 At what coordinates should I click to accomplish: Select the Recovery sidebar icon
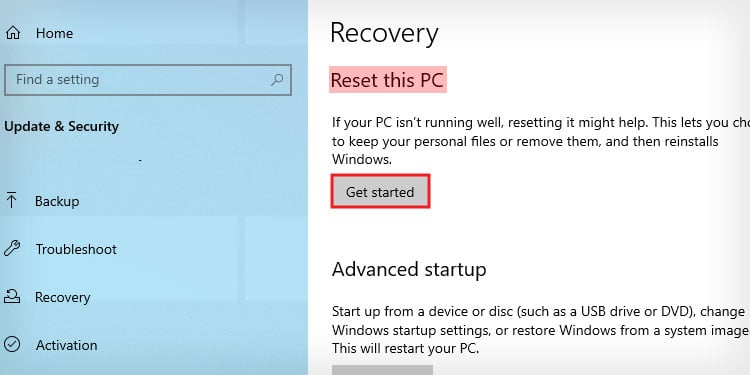tap(12, 297)
